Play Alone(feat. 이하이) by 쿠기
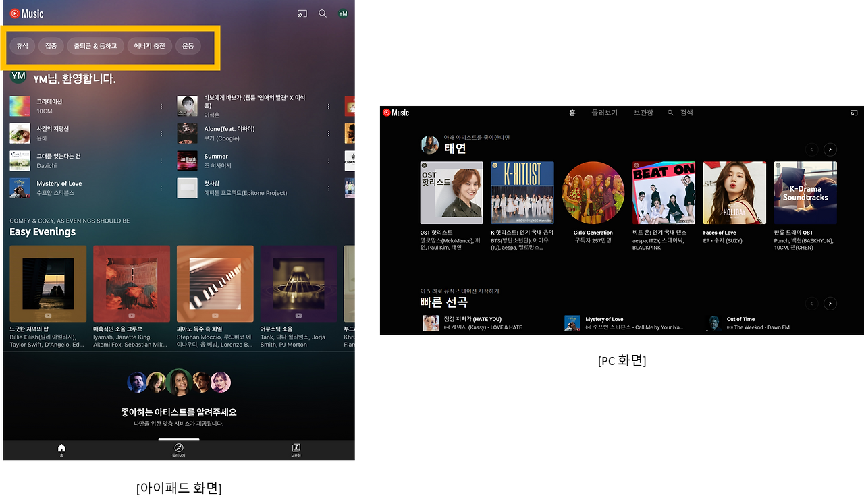Image resolution: width=864 pixels, height=504 pixels. (x=187, y=134)
